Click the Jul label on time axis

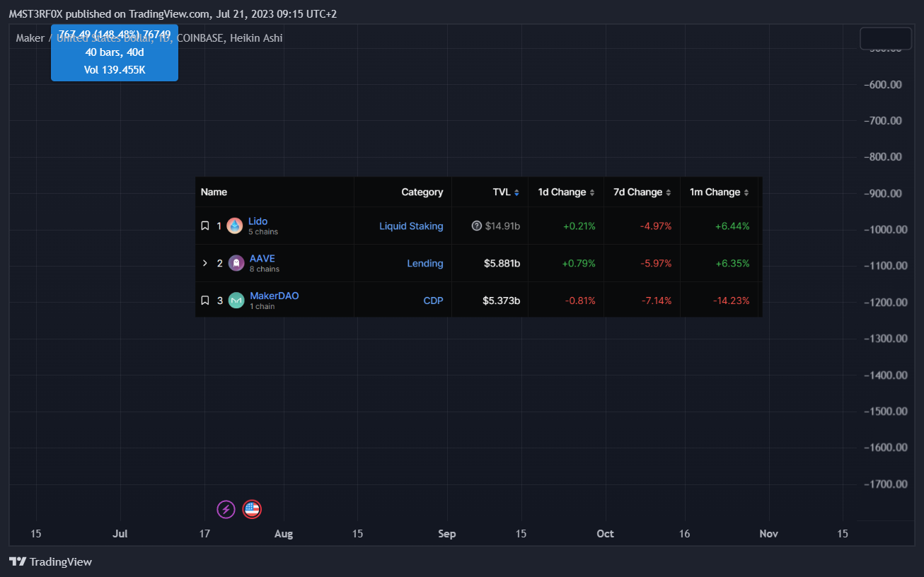pyautogui.click(x=120, y=534)
